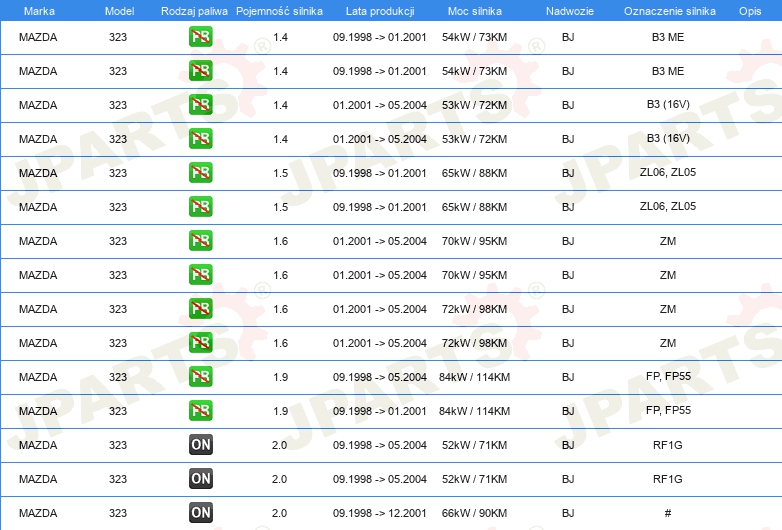Image resolution: width=782 pixels, height=530 pixels.
Task: Click the PB icon in the topmost table row
Action: [201, 38]
